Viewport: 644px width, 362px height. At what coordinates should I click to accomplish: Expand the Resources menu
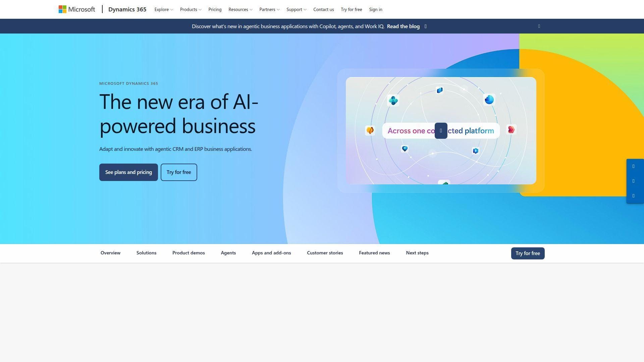click(240, 9)
